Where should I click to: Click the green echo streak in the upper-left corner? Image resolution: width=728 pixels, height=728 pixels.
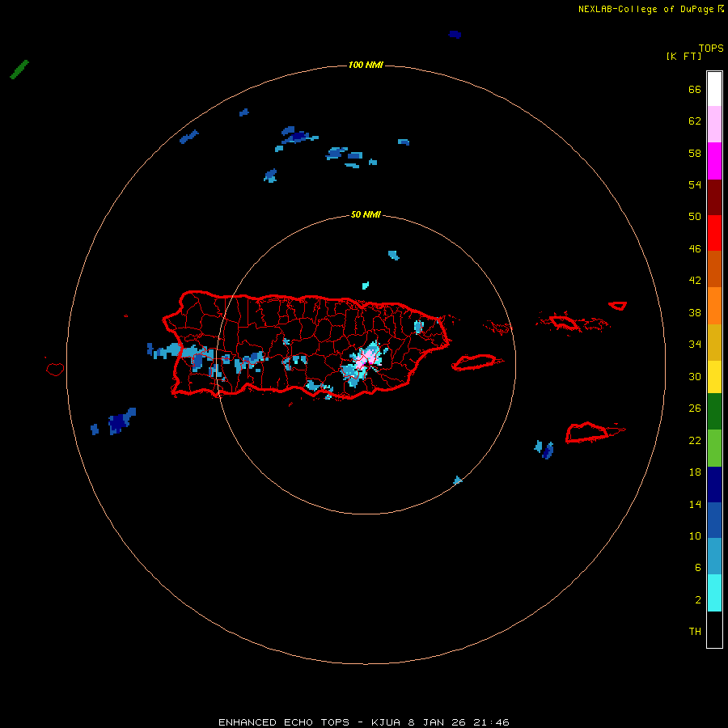[19, 70]
